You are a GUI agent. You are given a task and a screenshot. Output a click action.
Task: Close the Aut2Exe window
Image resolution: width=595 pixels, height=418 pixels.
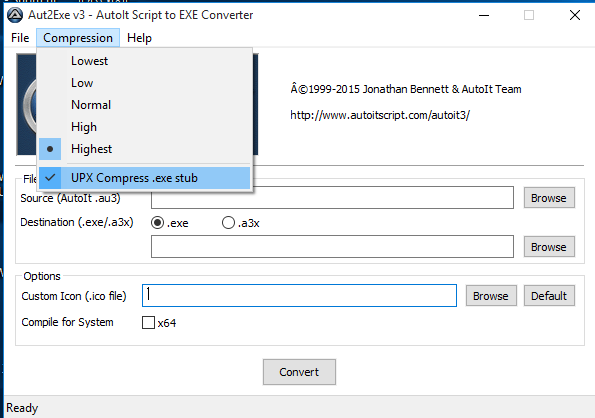pyautogui.click(x=575, y=15)
